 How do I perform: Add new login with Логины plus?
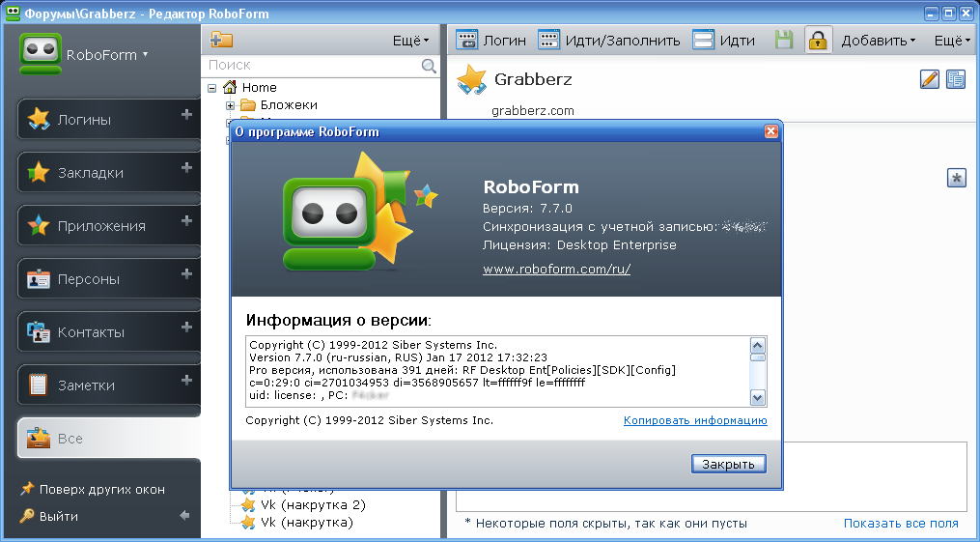point(186,114)
